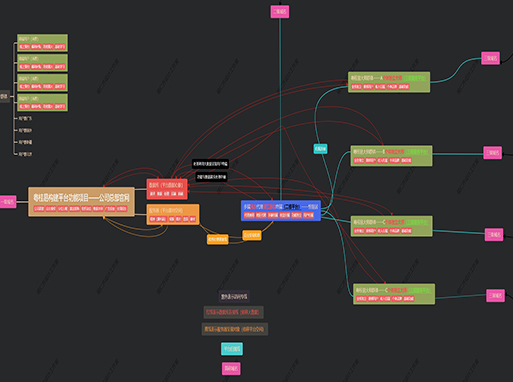This screenshot has width=513, height=382.
Task: Click the pink node connected to the lowest right green node
Action: point(495,295)
